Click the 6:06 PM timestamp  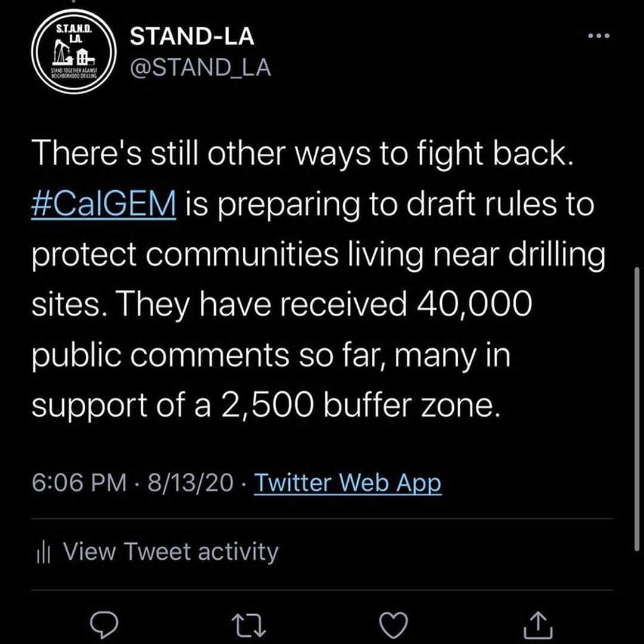(79, 482)
